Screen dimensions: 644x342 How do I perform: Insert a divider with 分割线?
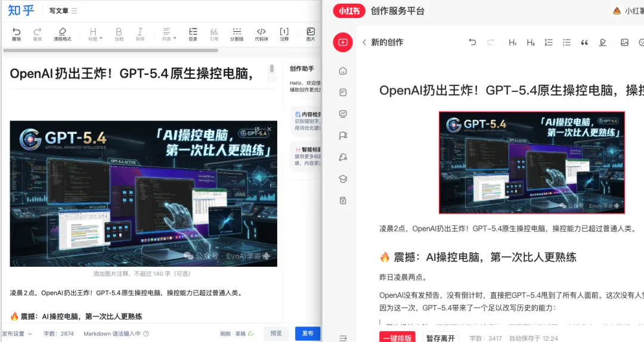(237, 35)
